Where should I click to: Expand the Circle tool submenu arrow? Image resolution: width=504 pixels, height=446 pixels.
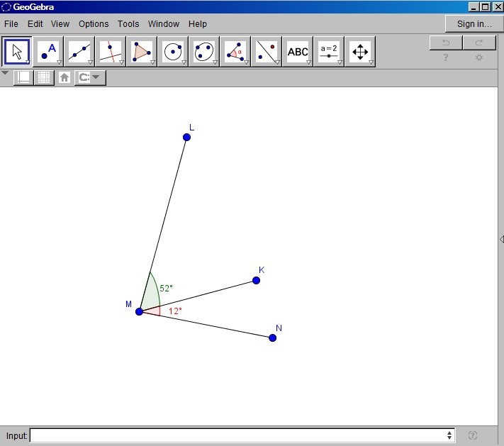point(184,62)
